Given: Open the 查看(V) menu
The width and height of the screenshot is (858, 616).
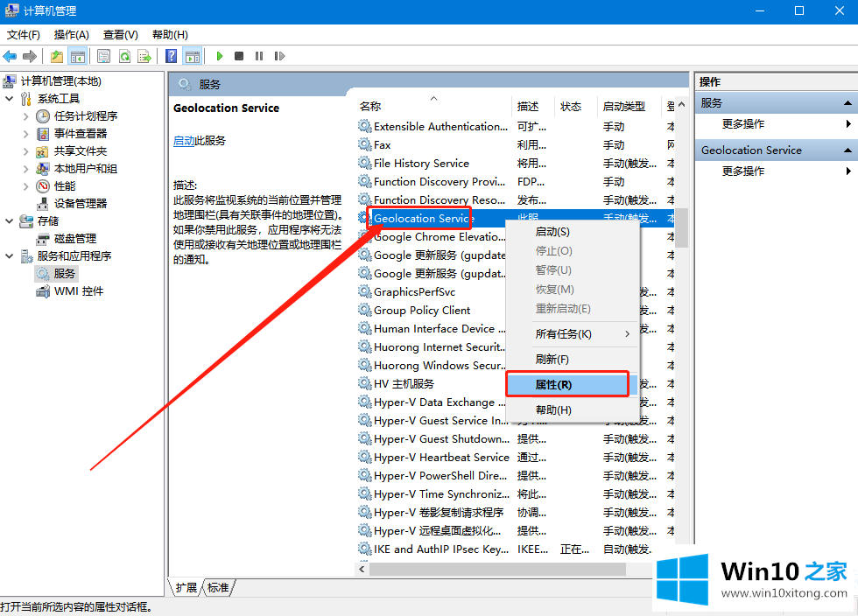Looking at the screenshot, I should (x=121, y=35).
